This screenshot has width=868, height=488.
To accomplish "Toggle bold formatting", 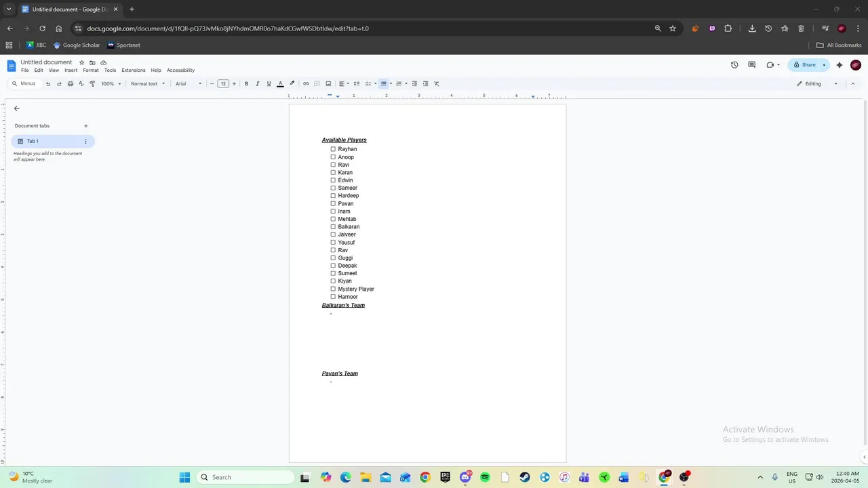I will click(246, 84).
